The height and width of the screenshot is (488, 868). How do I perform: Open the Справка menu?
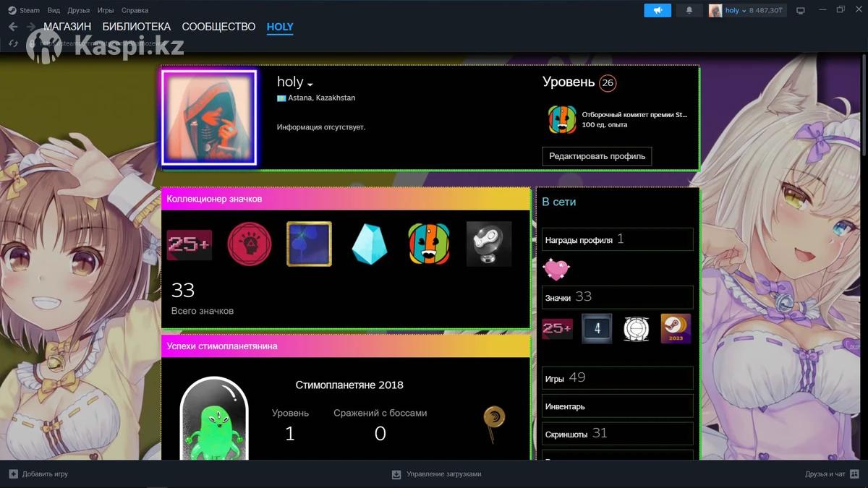[135, 10]
